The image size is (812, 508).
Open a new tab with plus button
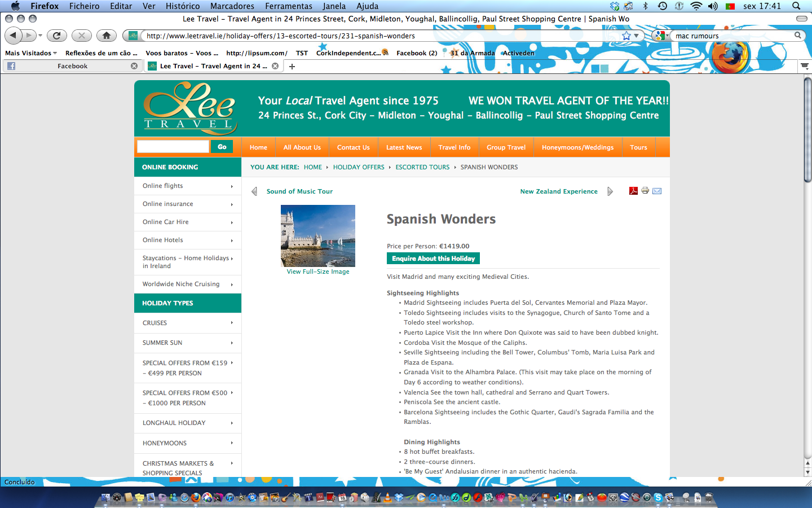click(x=292, y=67)
